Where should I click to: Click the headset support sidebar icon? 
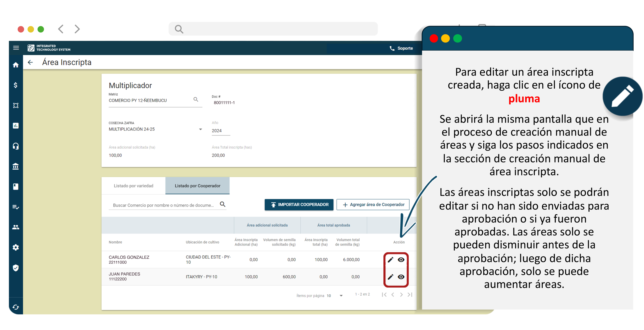[16, 146]
